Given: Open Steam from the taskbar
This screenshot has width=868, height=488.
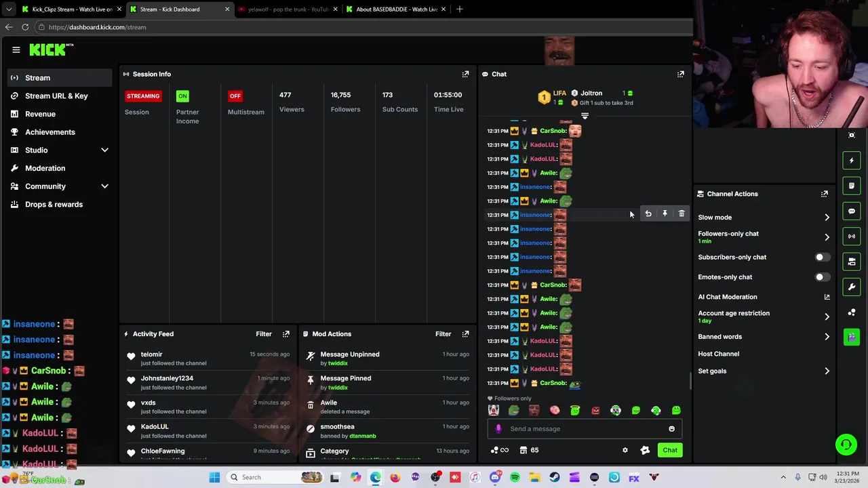Looking at the screenshot, I should 555,477.
